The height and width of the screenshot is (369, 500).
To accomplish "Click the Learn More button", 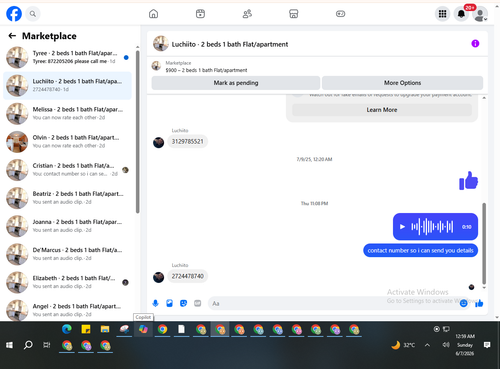I will (x=382, y=110).
